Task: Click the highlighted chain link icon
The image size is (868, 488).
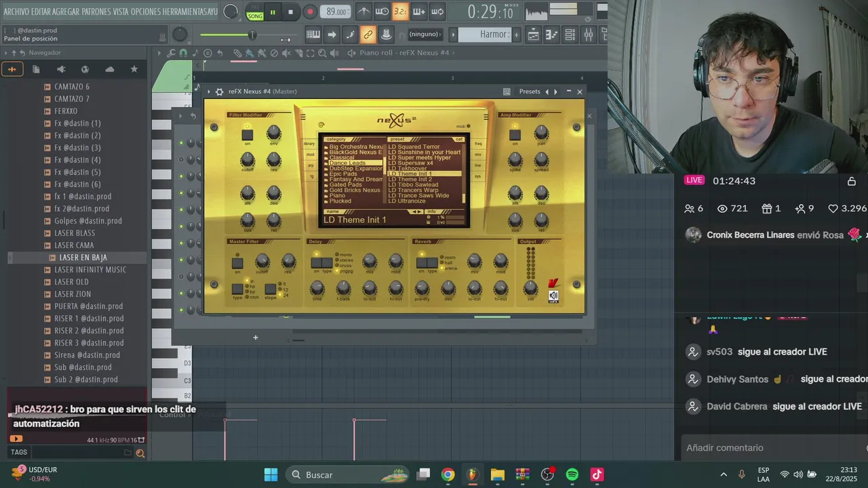Action: pos(368,35)
